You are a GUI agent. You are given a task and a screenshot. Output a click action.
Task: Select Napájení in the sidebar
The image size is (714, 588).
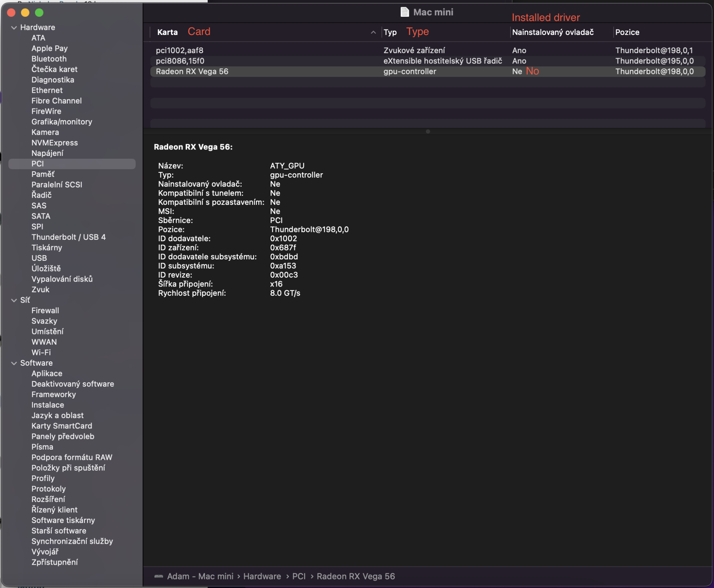pyautogui.click(x=47, y=153)
